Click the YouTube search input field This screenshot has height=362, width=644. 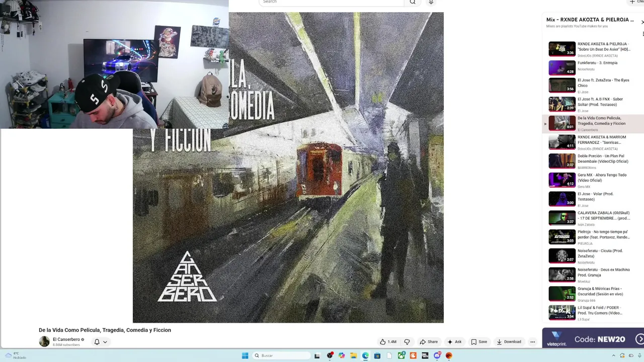(x=332, y=2)
